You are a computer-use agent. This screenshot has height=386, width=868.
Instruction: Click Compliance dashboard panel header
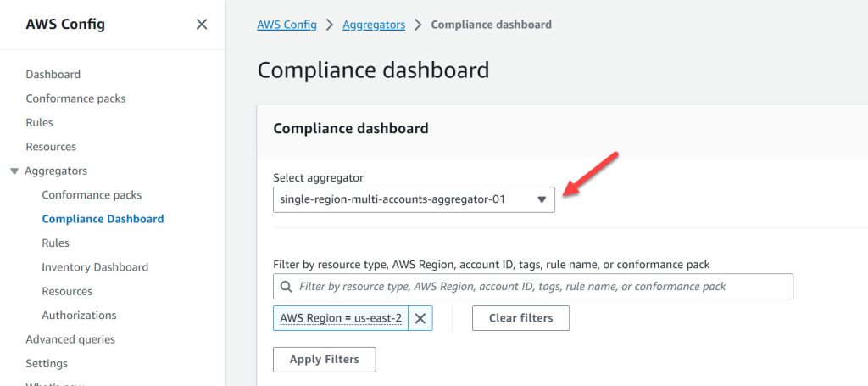pos(351,128)
